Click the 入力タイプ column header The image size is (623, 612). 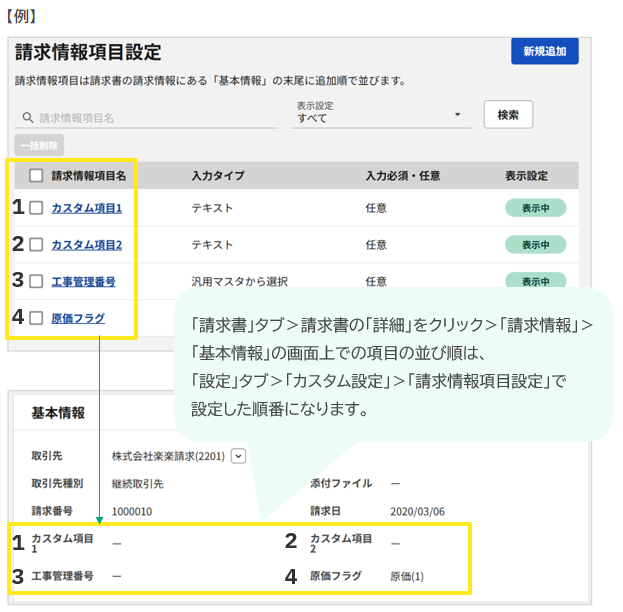(x=218, y=175)
